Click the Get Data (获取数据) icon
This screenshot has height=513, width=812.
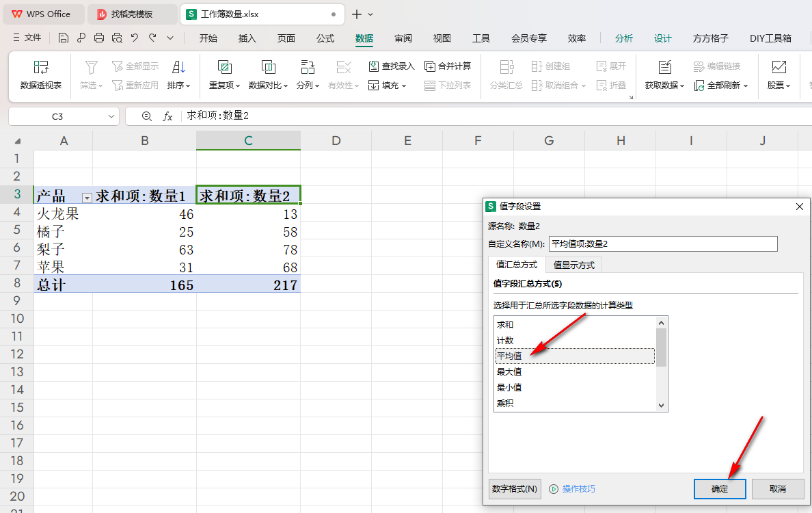coord(664,67)
